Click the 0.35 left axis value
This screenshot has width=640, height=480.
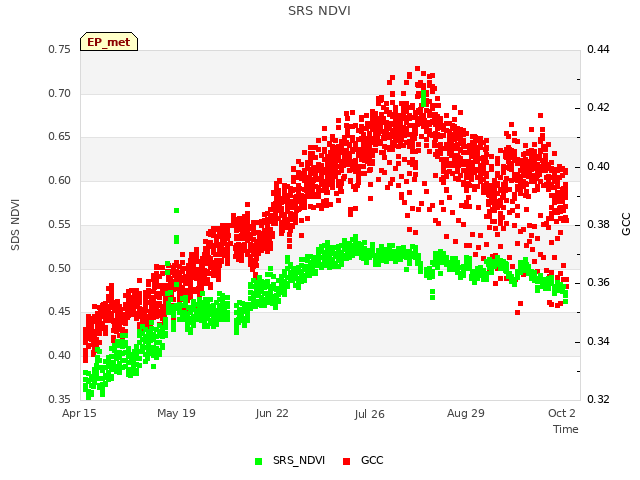(x=60, y=399)
